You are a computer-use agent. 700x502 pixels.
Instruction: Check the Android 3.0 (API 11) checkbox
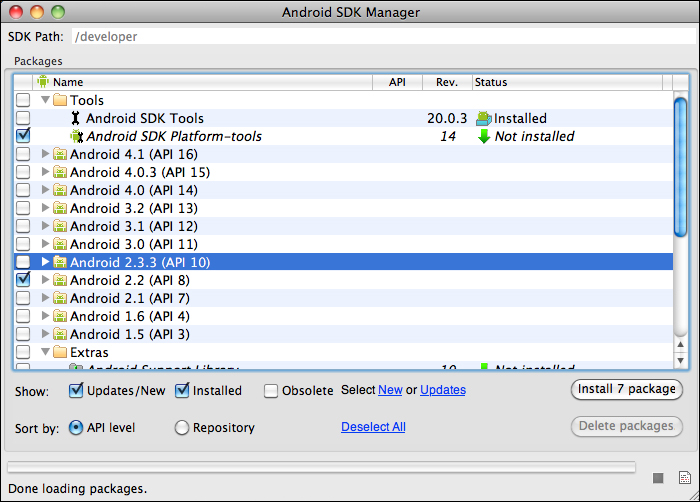[23, 244]
